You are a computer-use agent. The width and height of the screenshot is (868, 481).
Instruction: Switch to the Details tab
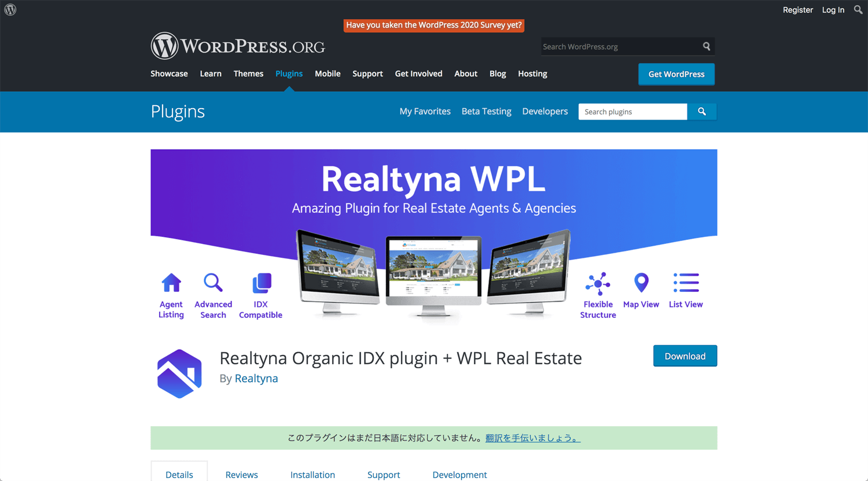(x=179, y=475)
